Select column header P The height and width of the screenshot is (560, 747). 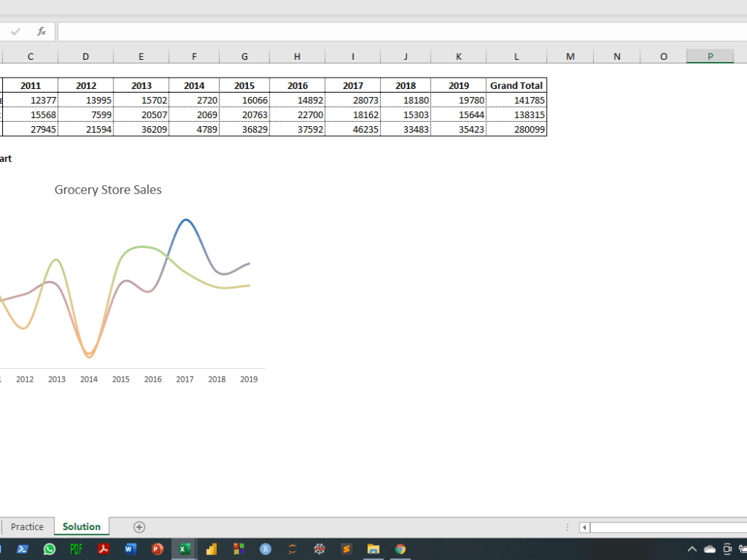pyautogui.click(x=710, y=56)
